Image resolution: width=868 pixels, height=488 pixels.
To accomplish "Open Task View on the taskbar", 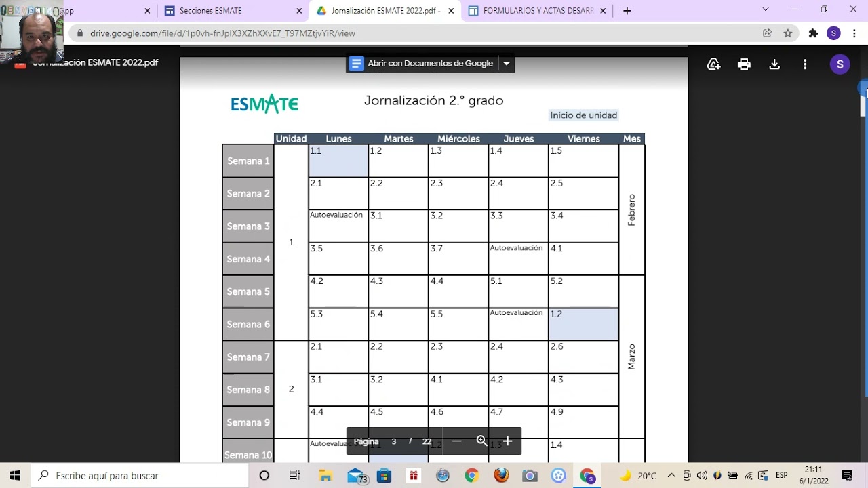I will click(294, 476).
